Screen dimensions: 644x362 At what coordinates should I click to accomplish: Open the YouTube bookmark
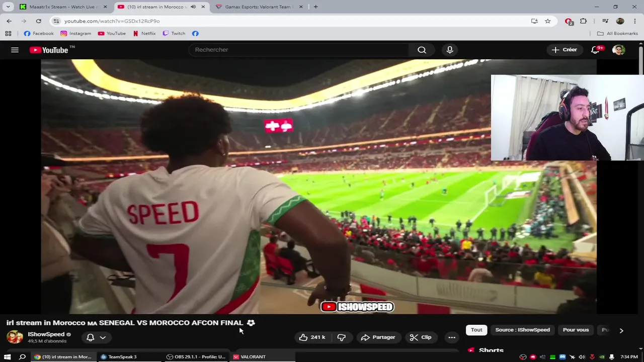(112, 33)
